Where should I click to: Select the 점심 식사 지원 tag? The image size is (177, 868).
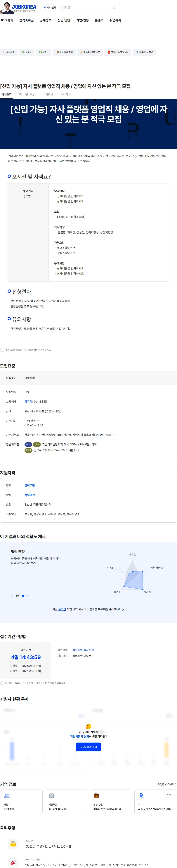pos(64,52)
